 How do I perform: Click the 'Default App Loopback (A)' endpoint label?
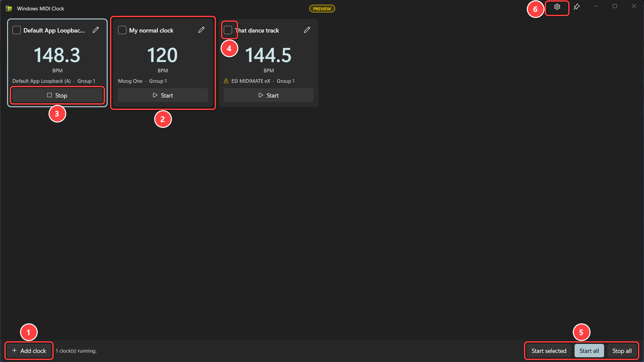tap(42, 81)
